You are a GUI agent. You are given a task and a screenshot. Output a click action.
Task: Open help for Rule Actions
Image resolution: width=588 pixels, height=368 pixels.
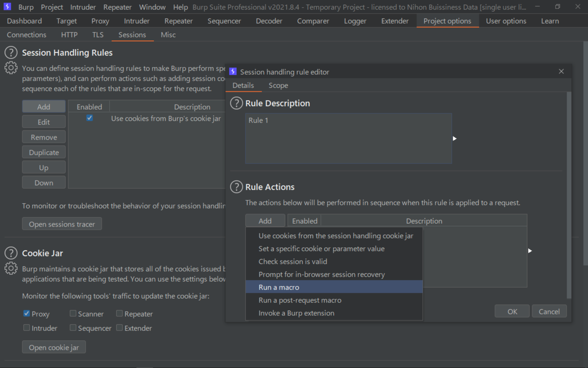click(x=237, y=187)
